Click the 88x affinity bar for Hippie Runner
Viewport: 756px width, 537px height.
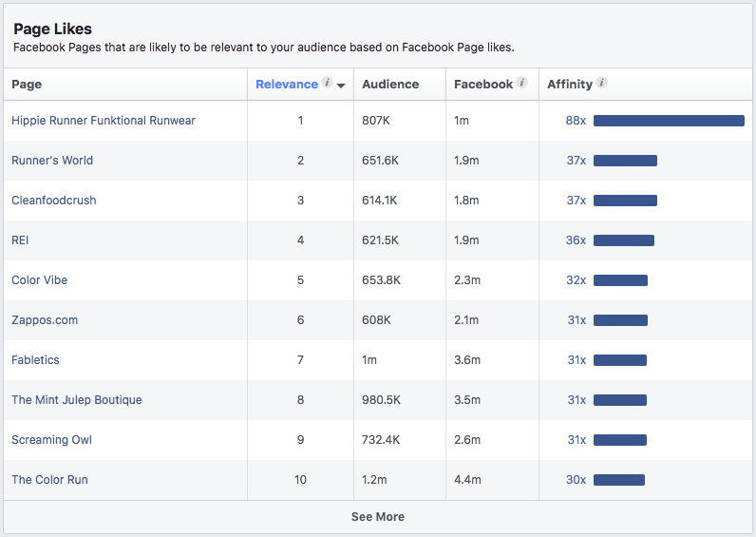[669, 121]
